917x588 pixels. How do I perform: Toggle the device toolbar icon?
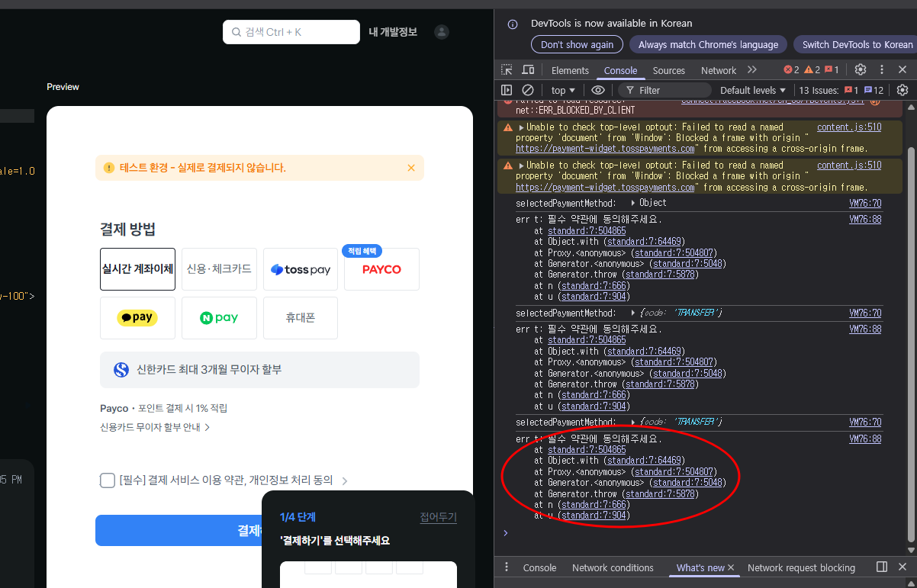point(527,70)
